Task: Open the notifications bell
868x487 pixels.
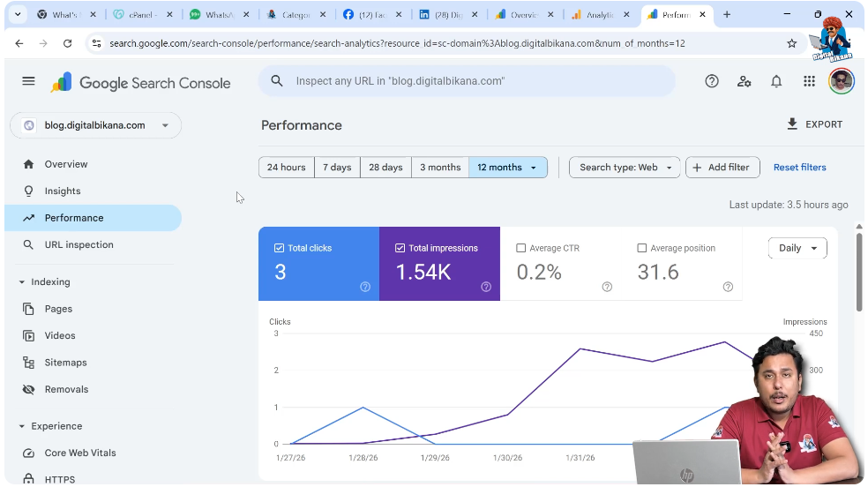Action: pyautogui.click(x=776, y=81)
